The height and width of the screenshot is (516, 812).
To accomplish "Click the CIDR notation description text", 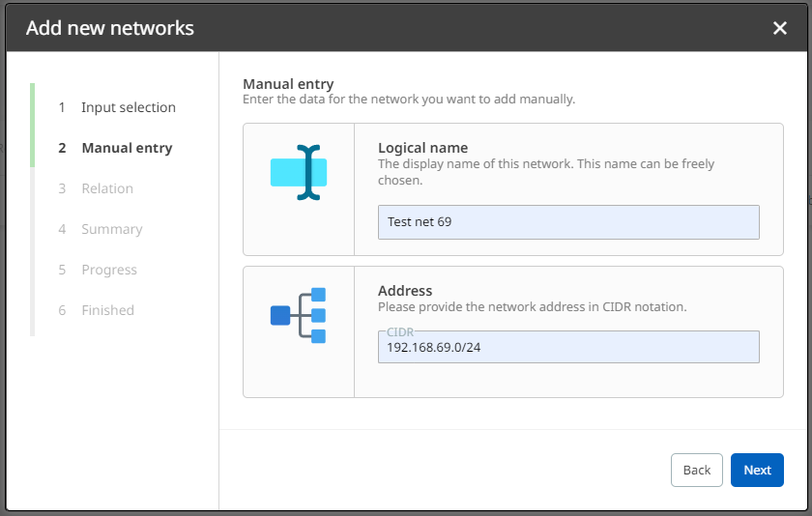I will (532, 307).
